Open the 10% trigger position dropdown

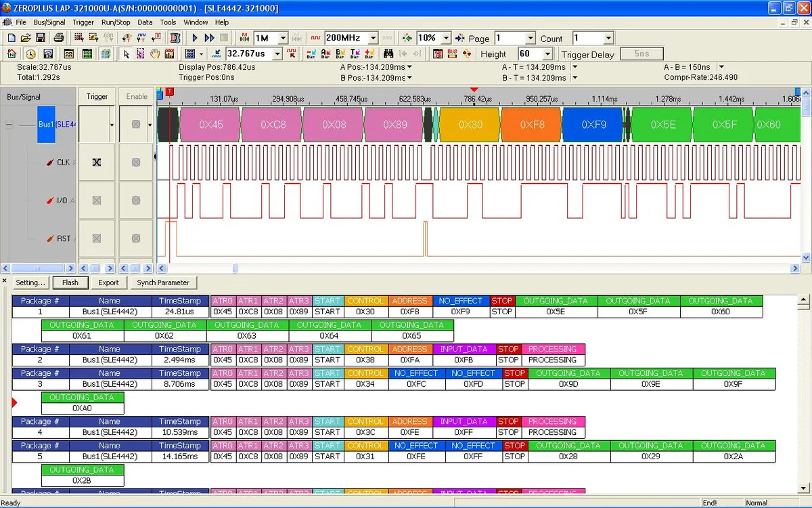click(x=445, y=39)
